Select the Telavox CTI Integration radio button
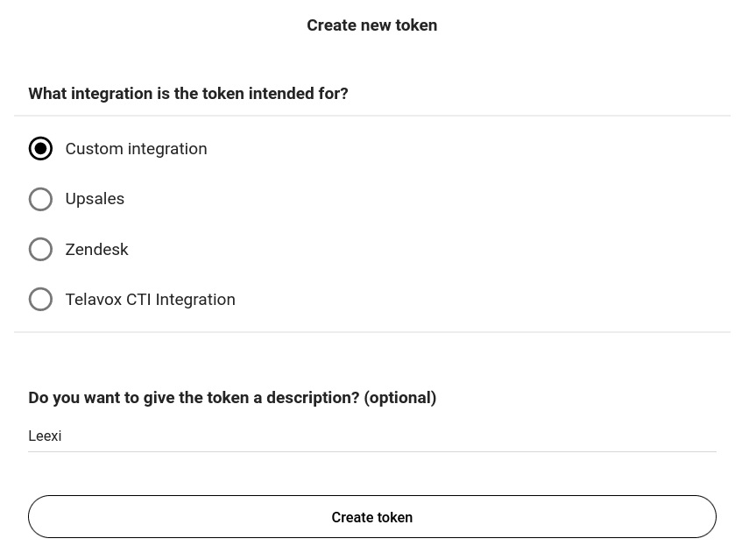The width and height of the screenshot is (749, 560). pyautogui.click(x=40, y=300)
